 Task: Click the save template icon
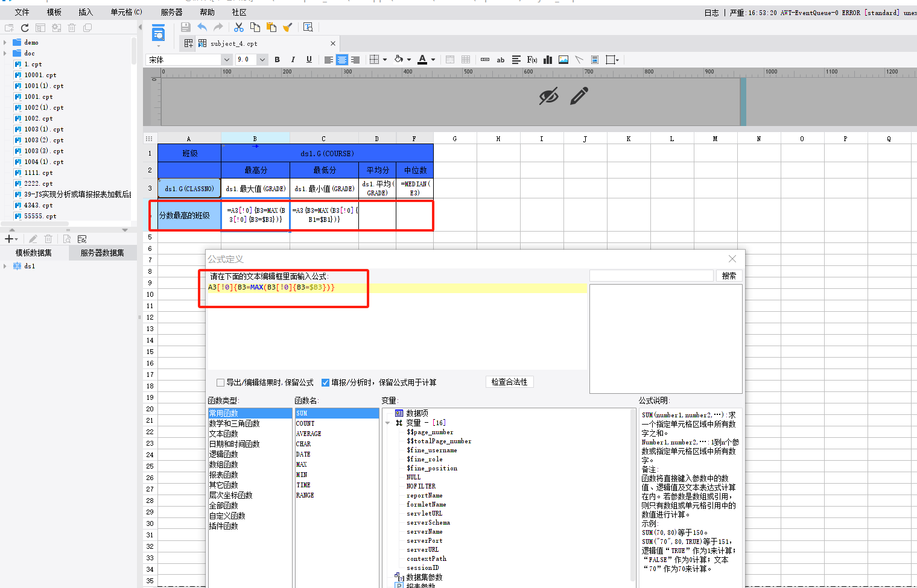pyautogui.click(x=186, y=27)
